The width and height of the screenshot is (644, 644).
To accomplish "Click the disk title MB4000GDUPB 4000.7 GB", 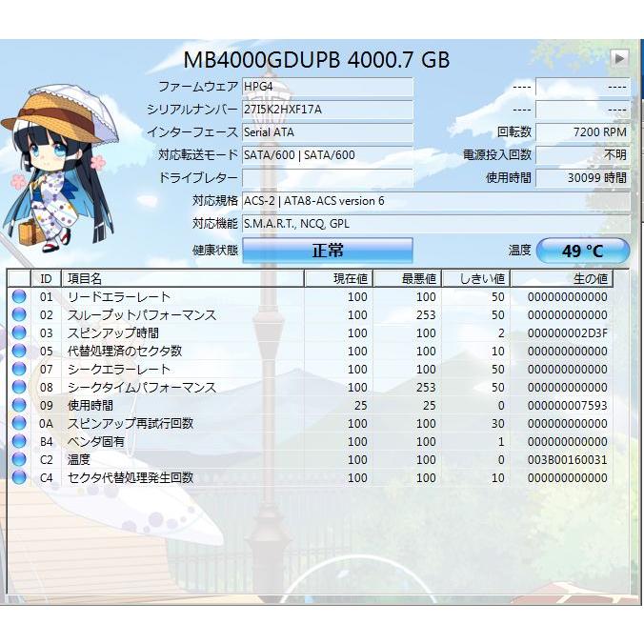I will pyautogui.click(x=316, y=60).
